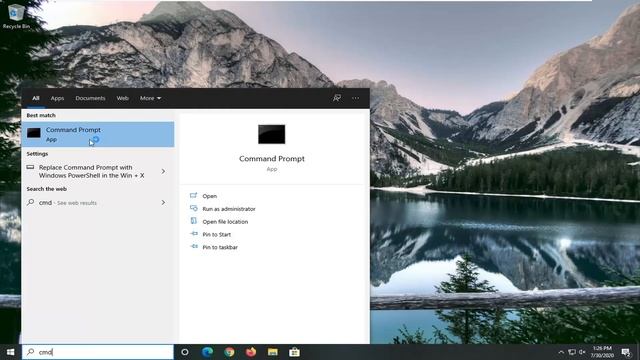The width and height of the screenshot is (640, 360).
Task: Open the volume icon in system tray
Action: tap(582, 352)
